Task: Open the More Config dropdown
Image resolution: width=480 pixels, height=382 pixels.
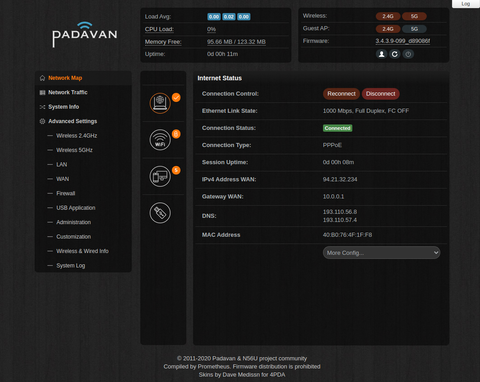Action: click(x=381, y=253)
